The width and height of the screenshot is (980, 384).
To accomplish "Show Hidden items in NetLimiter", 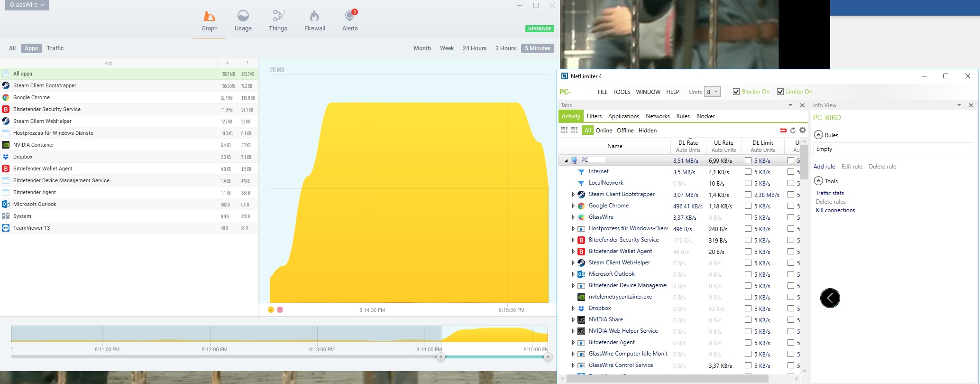I will (648, 131).
